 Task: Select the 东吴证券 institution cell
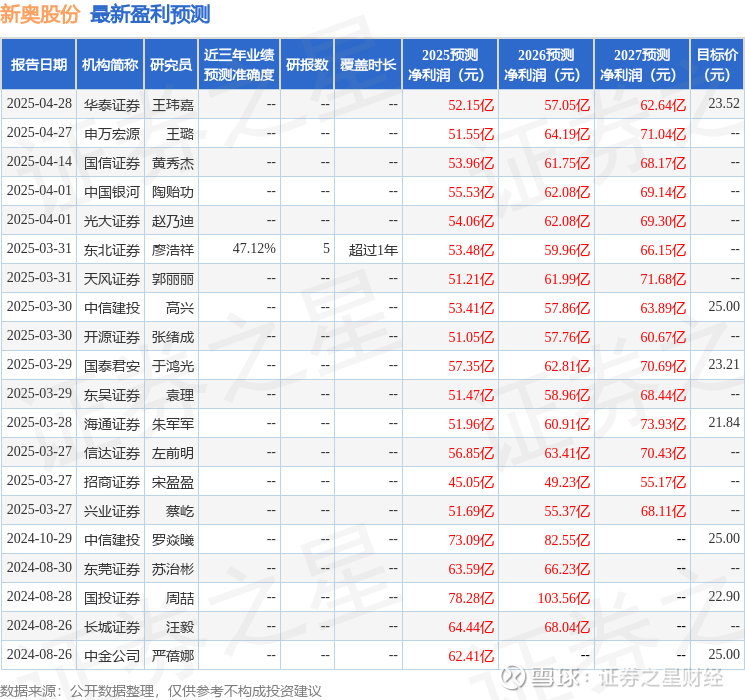pyautogui.click(x=112, y=395)
